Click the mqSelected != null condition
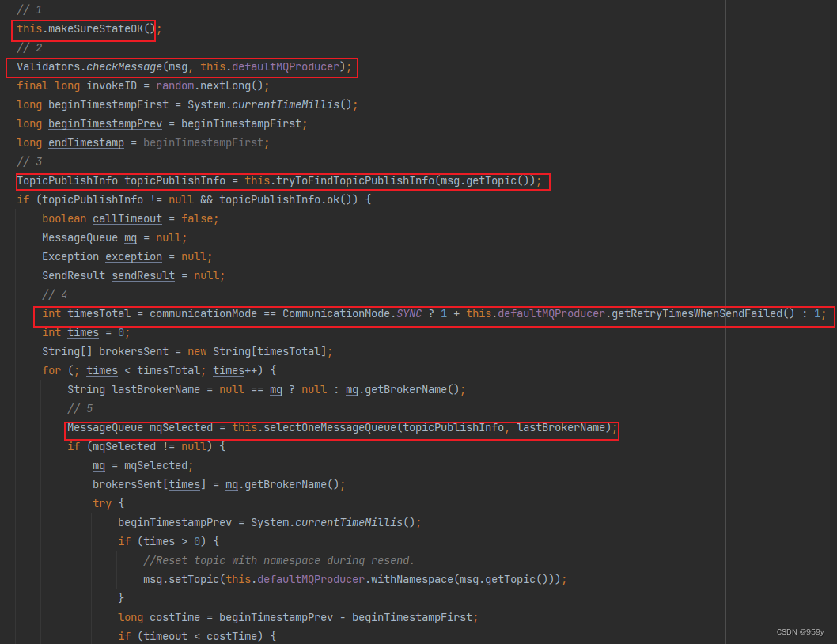 pos(150,446)
